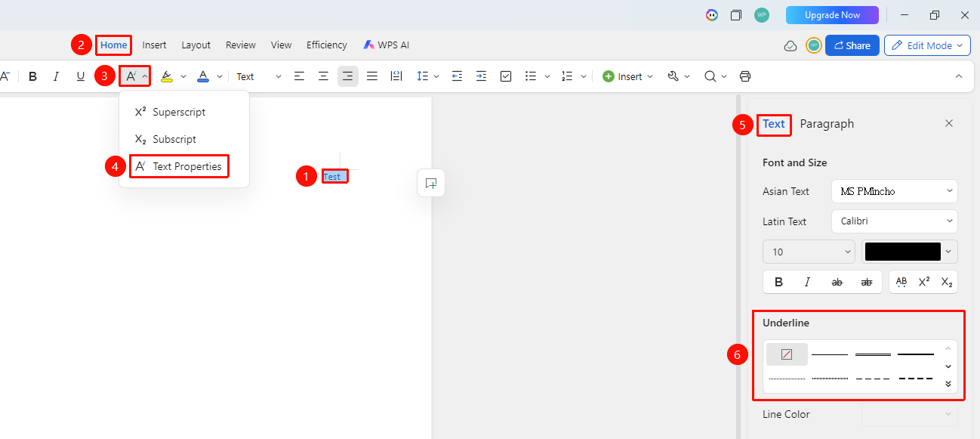Viewport: 980px width, 439px height.
Task: Justify the paragraph text
Action: [x=372, y=76]
